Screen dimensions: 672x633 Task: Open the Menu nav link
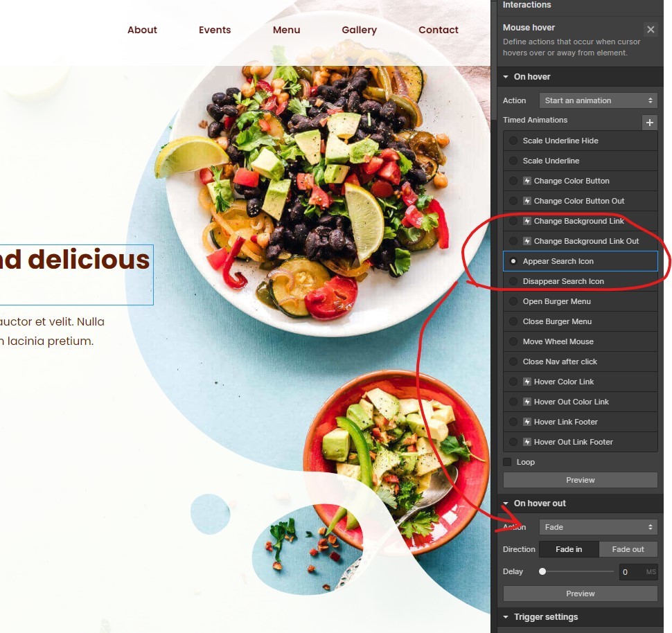[286, 30]
